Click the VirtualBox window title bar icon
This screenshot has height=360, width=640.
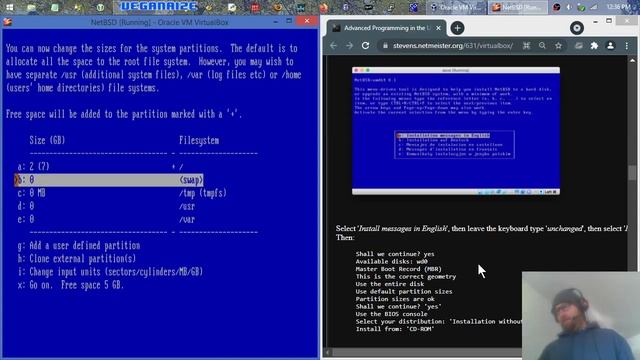point(7,22)
